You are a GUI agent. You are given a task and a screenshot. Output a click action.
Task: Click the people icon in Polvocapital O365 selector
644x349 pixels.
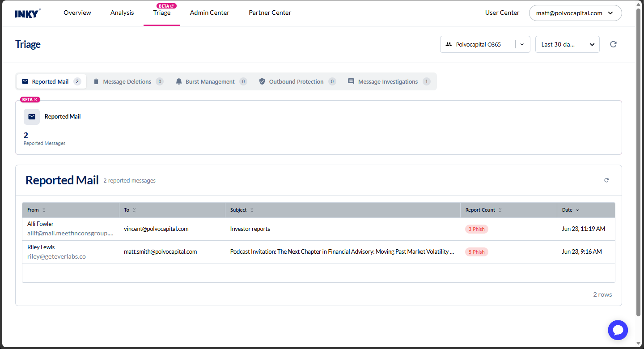click(449, 44)
